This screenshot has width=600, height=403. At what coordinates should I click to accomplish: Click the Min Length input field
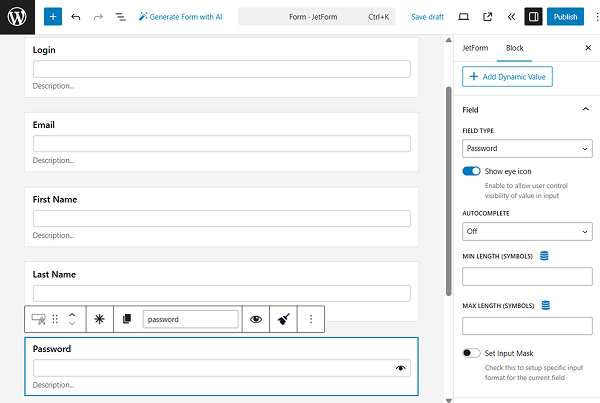pyautogui.click(x=527, y=276)
